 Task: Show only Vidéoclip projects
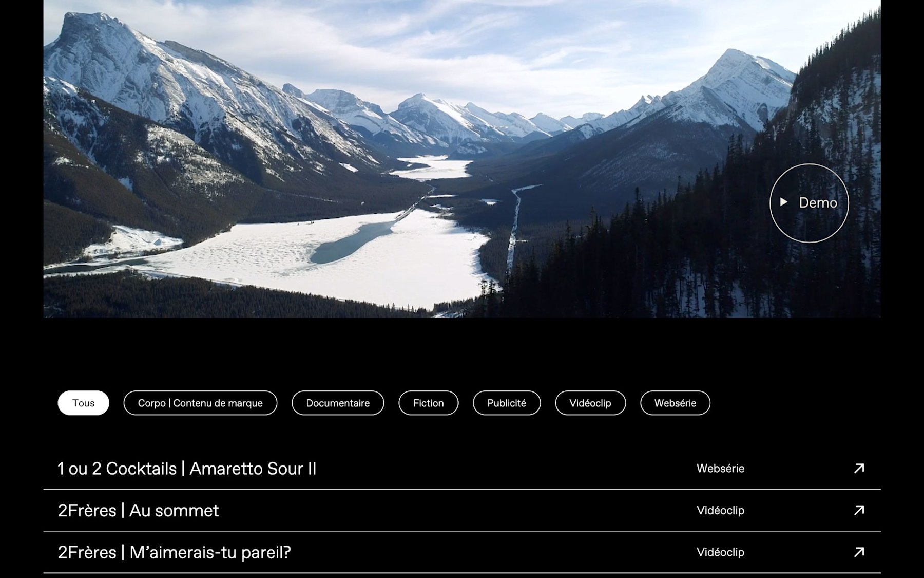pos(590,403)
